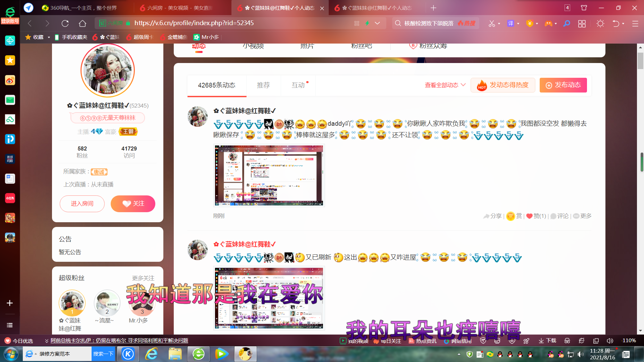Select the 42685条动态 tab
Image resolution: width=644 pixels, height=362 pixels.
click(217, 85)
